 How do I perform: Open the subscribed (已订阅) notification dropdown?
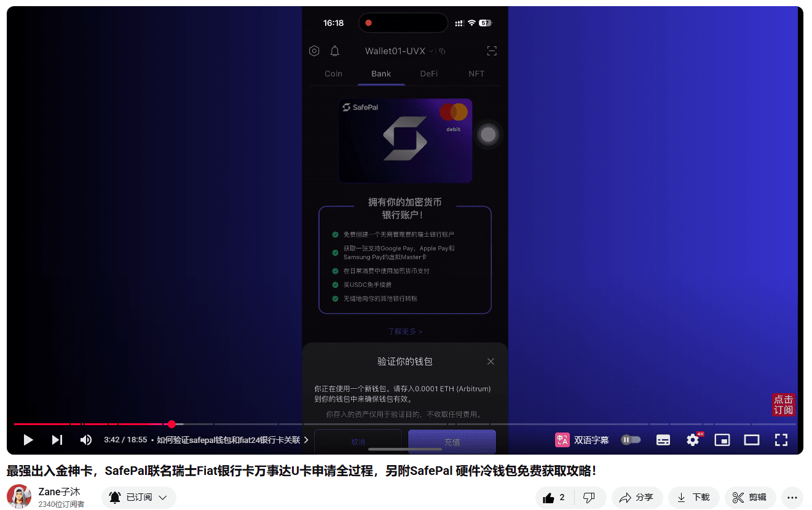tap(139, 498)
